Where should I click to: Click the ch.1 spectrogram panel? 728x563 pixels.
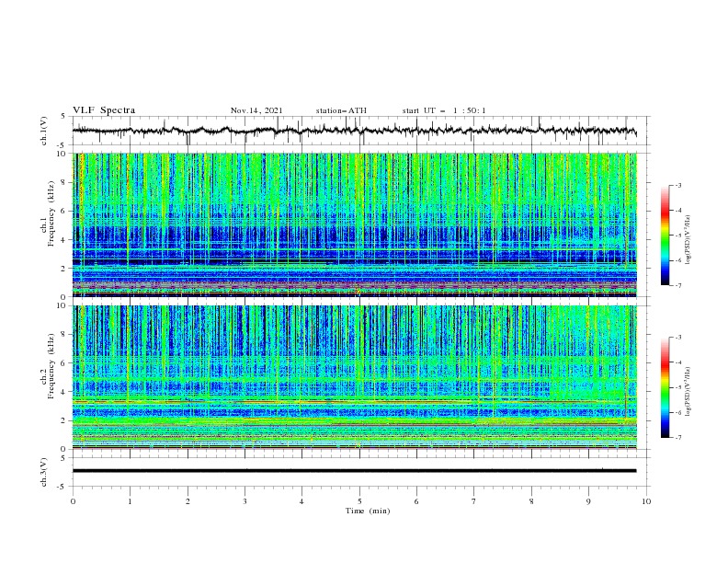pos(354,224)
